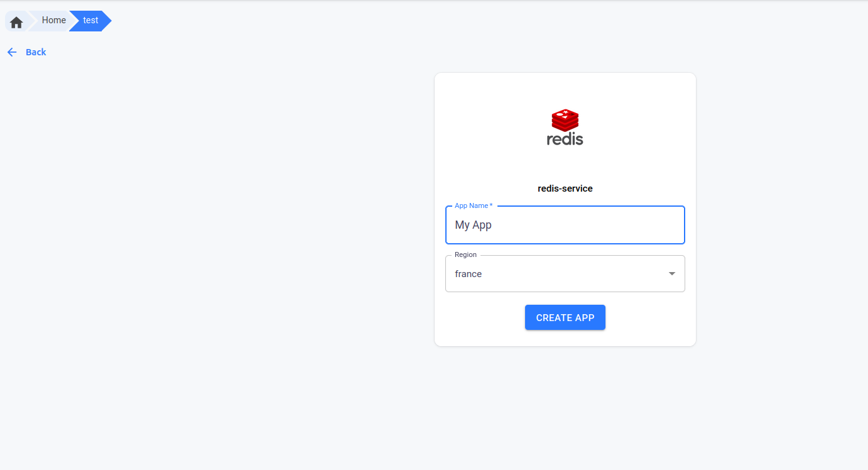The width and height of the screenshot is (868, 470).
Task: Follow the Back link text
Action: (x=36, y=52)
